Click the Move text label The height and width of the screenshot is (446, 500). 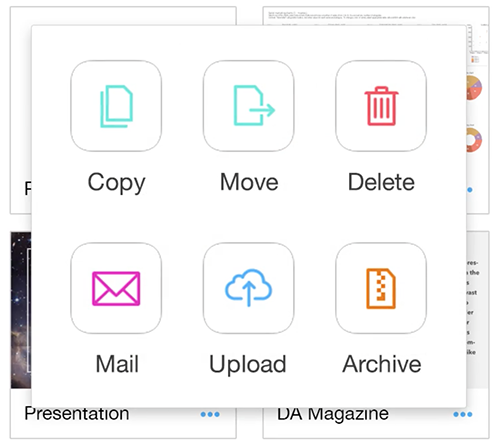[x=249, y=182]
